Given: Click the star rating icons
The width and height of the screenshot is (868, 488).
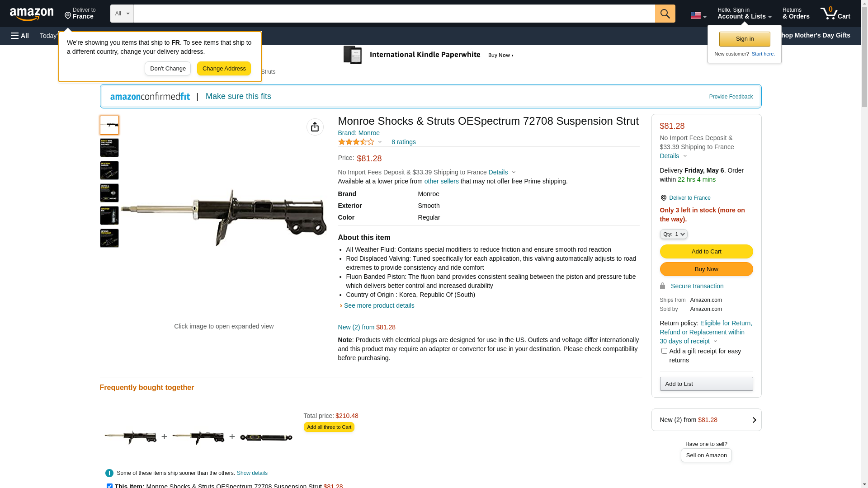Looking at the screenshot, I should [356, 142].
